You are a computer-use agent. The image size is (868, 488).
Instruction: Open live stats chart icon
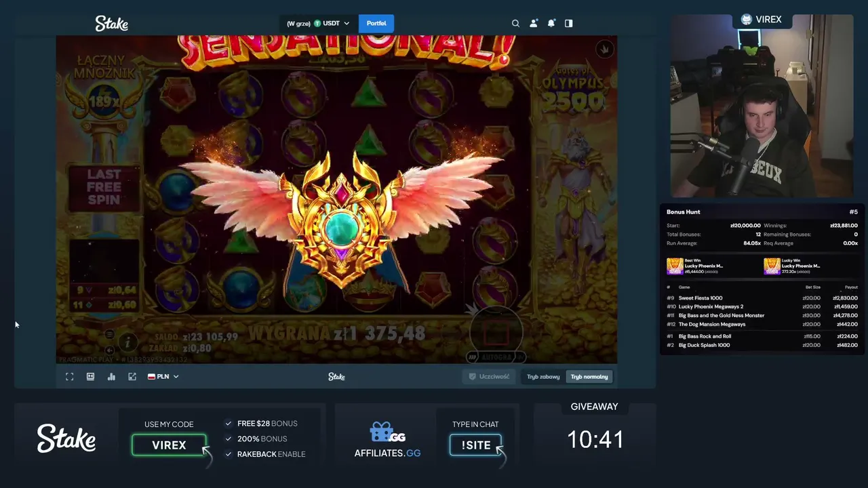111,376
